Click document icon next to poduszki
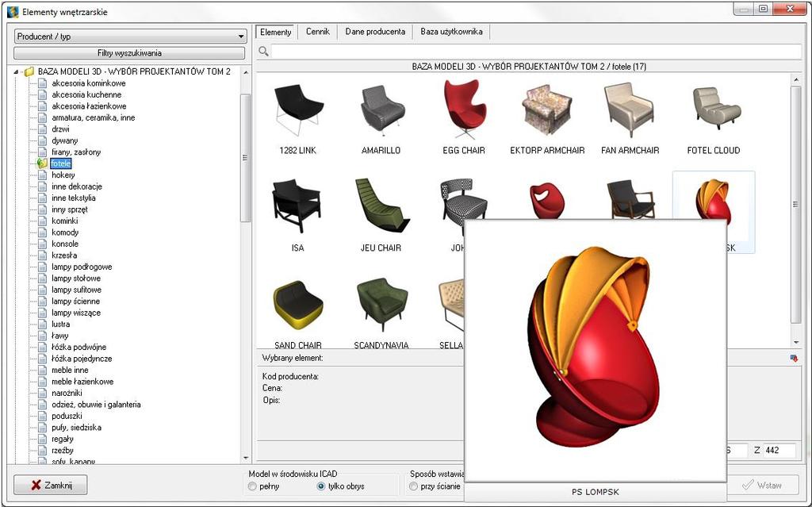 43,416
